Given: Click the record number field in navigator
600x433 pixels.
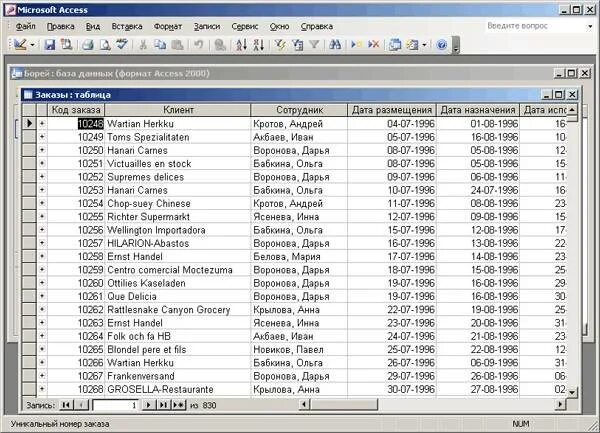Looking at the screenshot, I should (116, 405).
